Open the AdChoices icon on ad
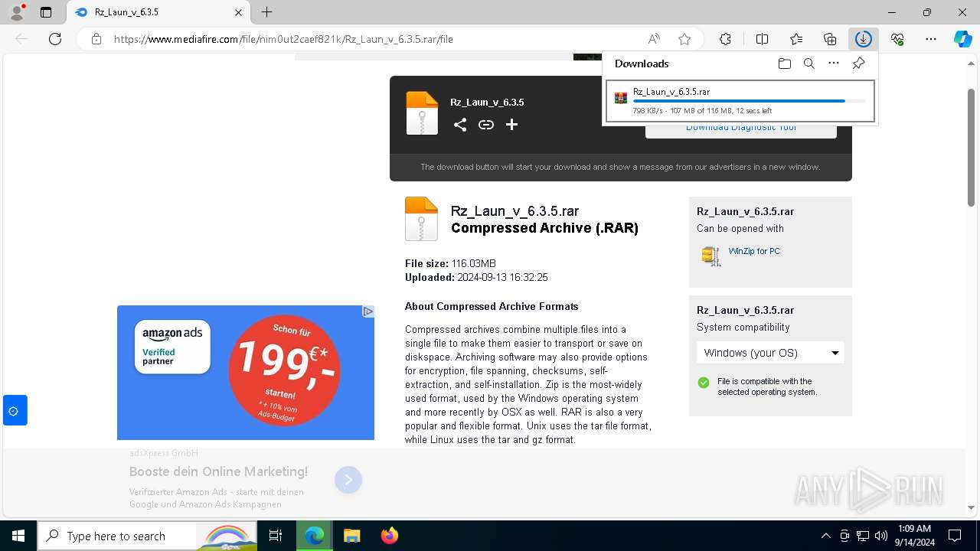 click(368, 311)
